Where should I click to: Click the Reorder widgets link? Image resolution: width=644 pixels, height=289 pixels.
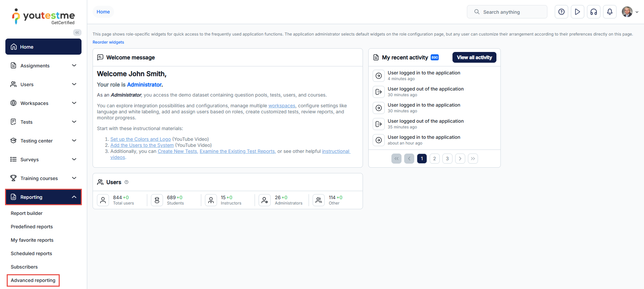tap(108, 42)
